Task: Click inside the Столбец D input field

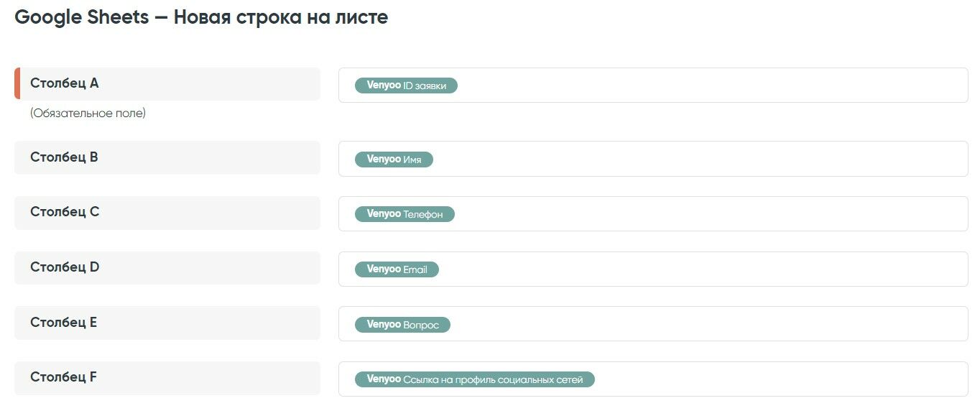Action: 704,269
